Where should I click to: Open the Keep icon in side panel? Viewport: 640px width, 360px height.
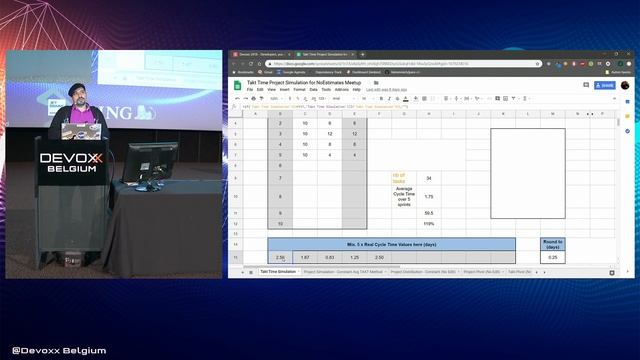pyautogui.click(x=627, y=116)
